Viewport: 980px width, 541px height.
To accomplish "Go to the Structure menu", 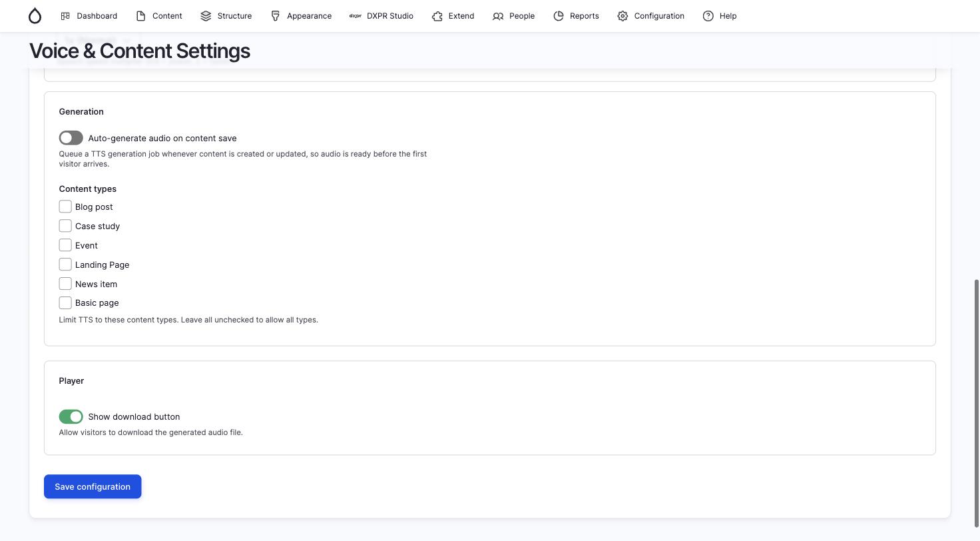I will coord(226,16).
